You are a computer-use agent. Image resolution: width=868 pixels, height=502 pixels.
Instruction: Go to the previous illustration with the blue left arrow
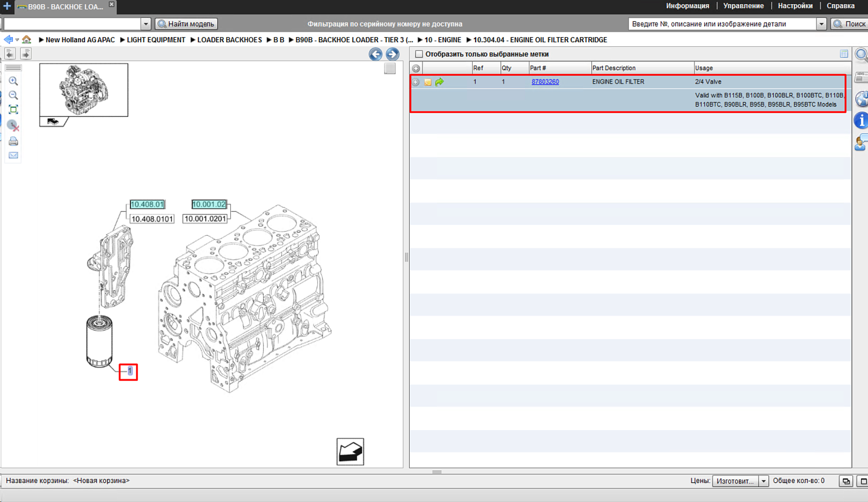[376, 54]
